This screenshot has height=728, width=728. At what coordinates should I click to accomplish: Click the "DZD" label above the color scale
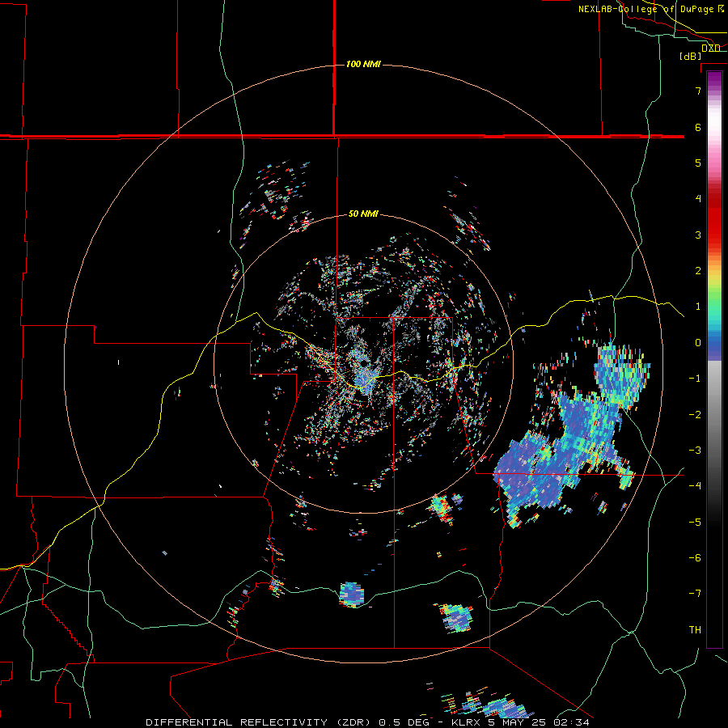click(711, 48)
